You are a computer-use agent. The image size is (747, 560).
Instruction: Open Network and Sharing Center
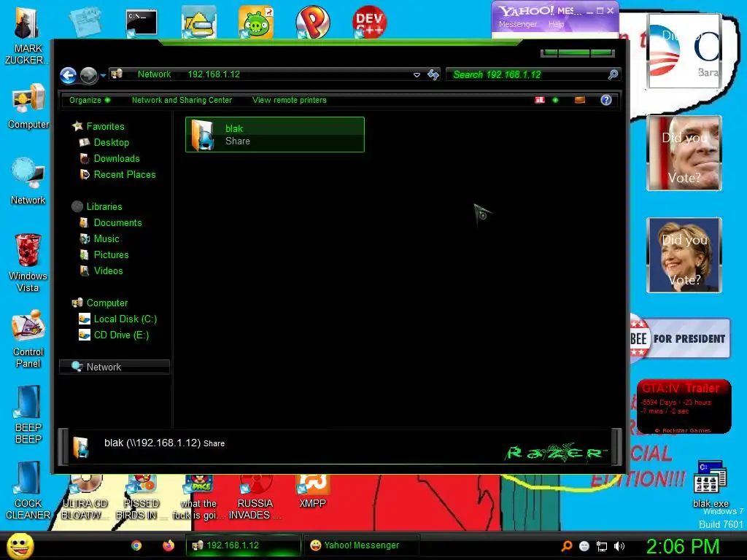pyautogui.click(x=182, y=100)
